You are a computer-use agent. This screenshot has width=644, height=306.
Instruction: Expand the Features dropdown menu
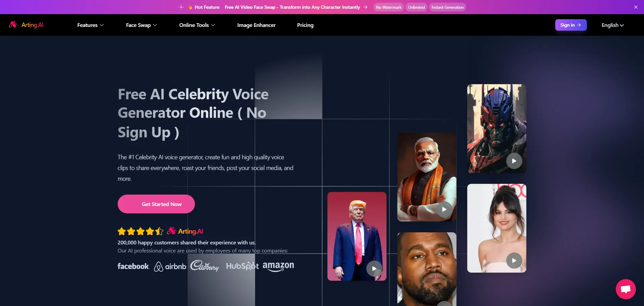click(x=90, y=25)
